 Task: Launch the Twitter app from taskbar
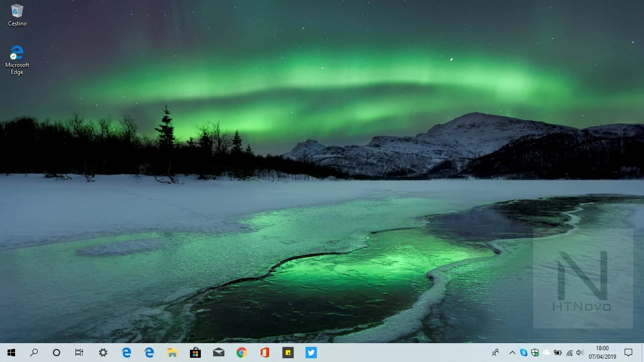pos(311,353)
